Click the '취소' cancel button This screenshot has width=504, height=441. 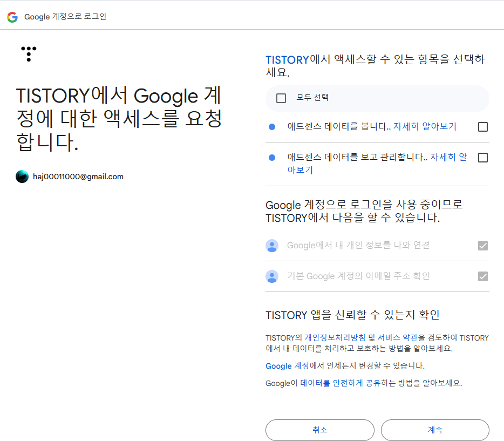(x=320, y=430)
